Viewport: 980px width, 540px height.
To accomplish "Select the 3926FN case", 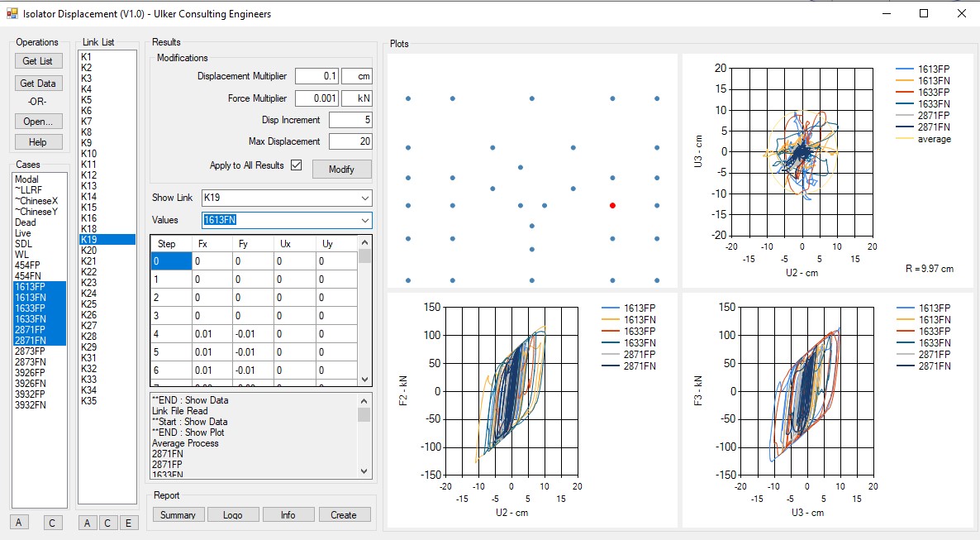I will pos(40,383).
